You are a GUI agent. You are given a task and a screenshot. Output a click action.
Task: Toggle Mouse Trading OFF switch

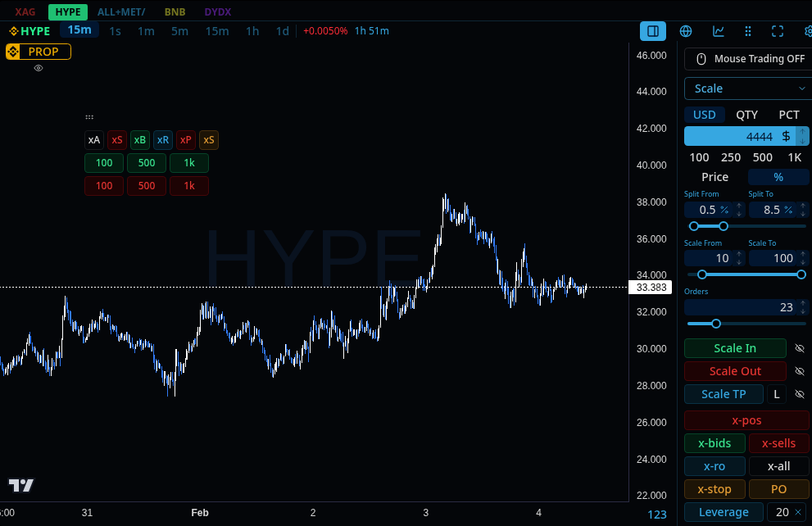click(750, 59)
